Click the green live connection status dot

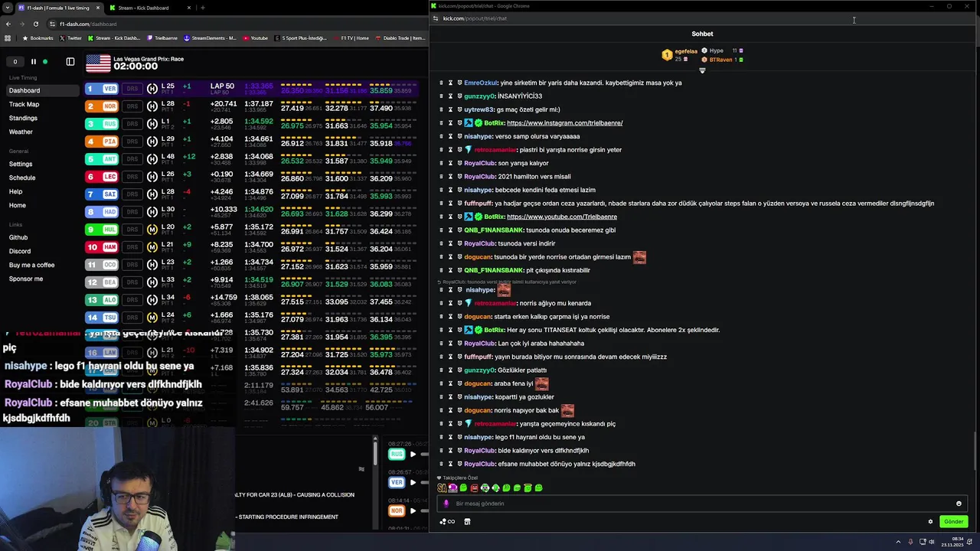[x=45, y=62]
